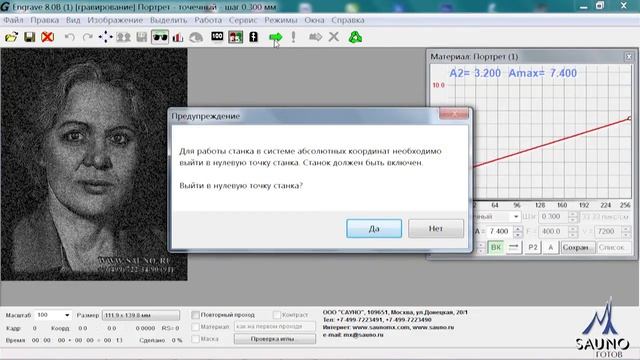Click the grey arrow continue icon

coord(315,37)
